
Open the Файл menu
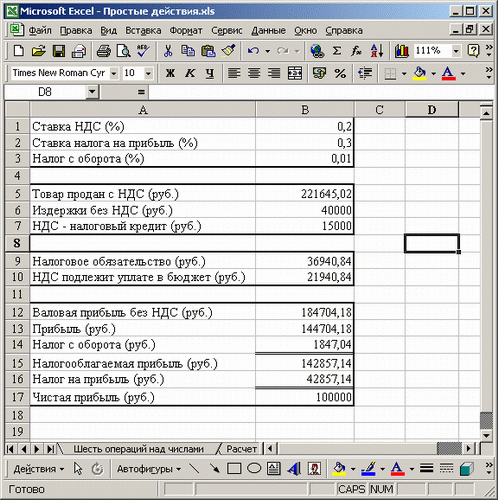click(x=40, y=30)
